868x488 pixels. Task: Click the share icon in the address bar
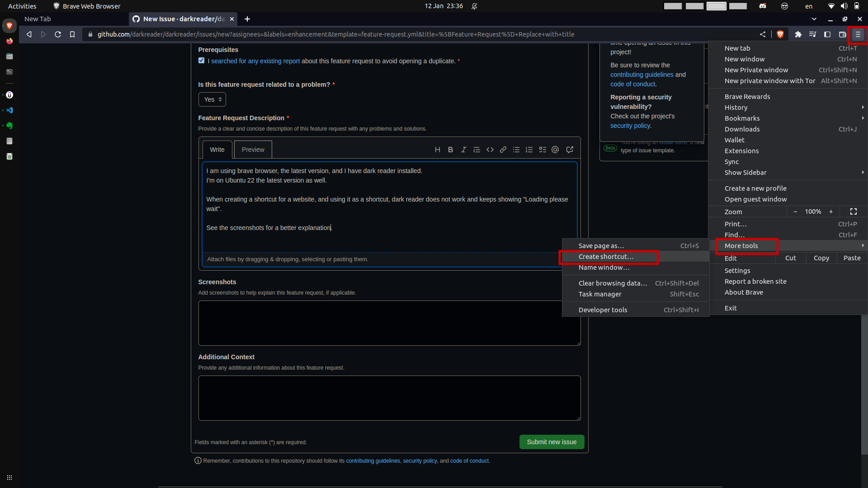[x=763, y=34]
